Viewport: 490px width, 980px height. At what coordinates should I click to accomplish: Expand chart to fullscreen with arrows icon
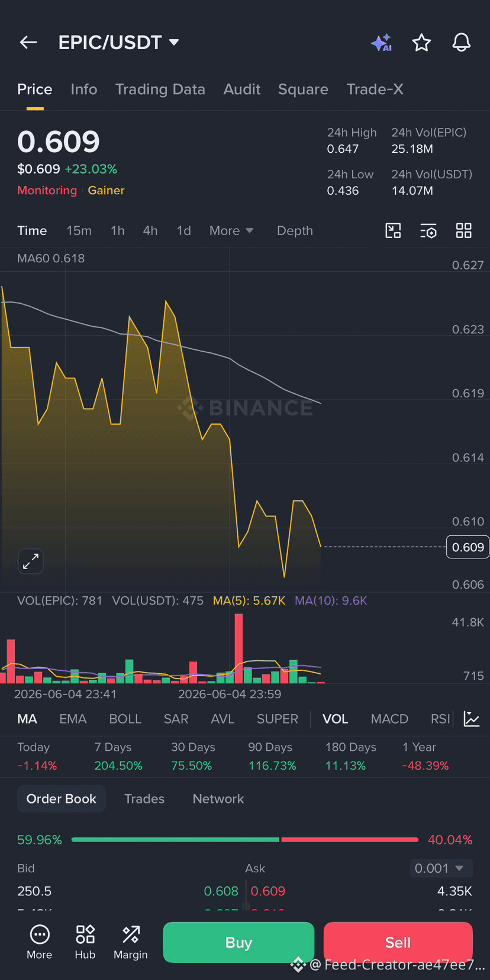[x=31, y=561]
